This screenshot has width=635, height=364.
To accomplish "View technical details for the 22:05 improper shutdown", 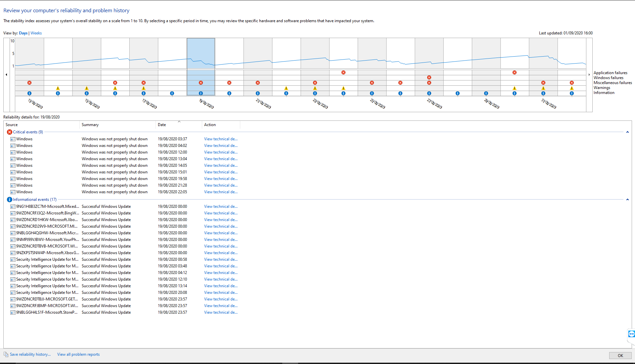I will point(221,192).
